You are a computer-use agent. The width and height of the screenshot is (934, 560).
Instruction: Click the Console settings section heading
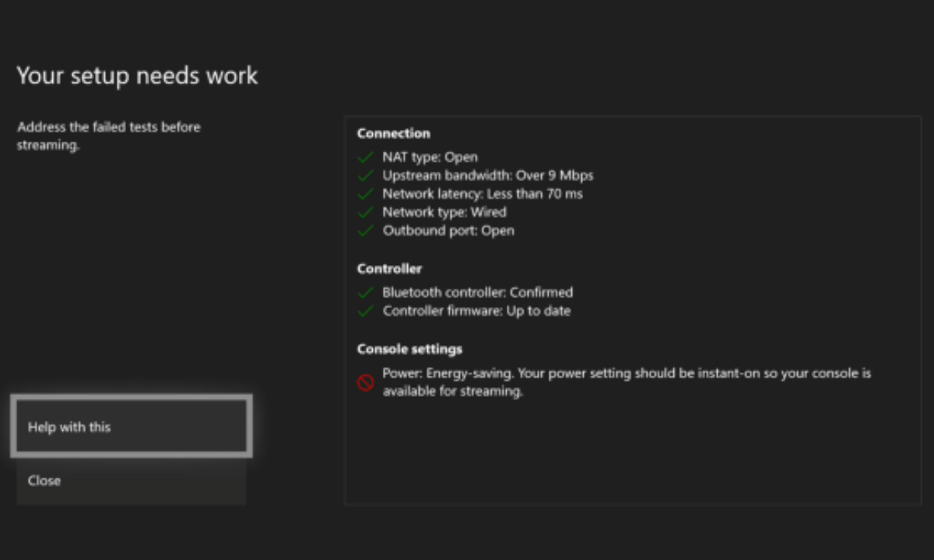point(409,349)
